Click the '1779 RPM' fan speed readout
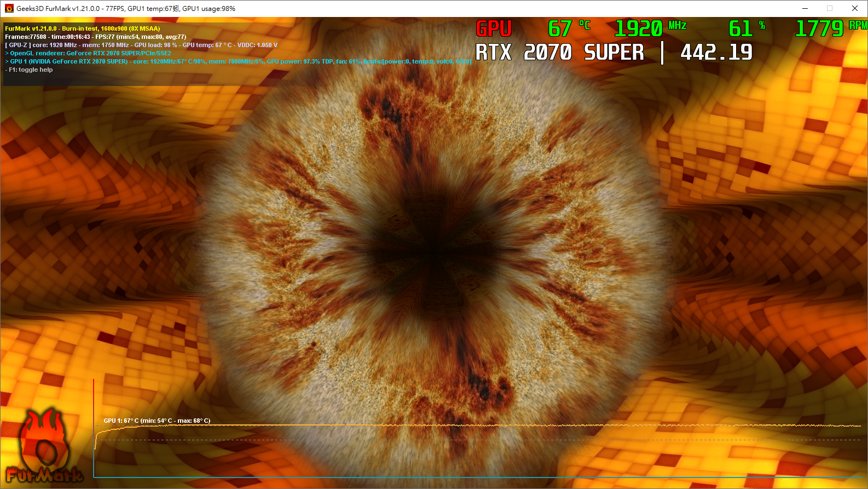Image resolution: width=868 pixels, height=489 pixels. [x=831, y=28]
